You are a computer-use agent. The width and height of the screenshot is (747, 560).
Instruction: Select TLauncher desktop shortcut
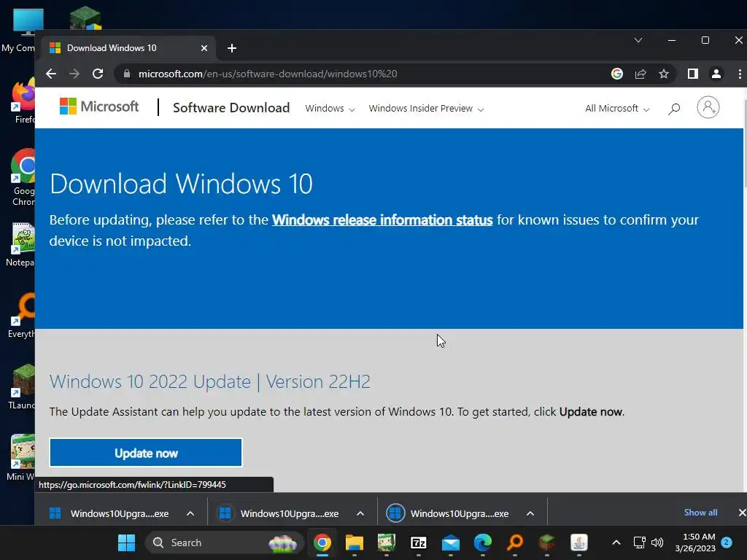coord(21,387)
